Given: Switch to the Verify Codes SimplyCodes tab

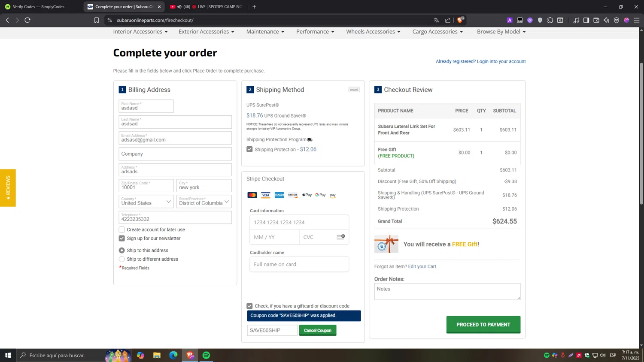Looking at the screenshot, I should coord(39,6).
